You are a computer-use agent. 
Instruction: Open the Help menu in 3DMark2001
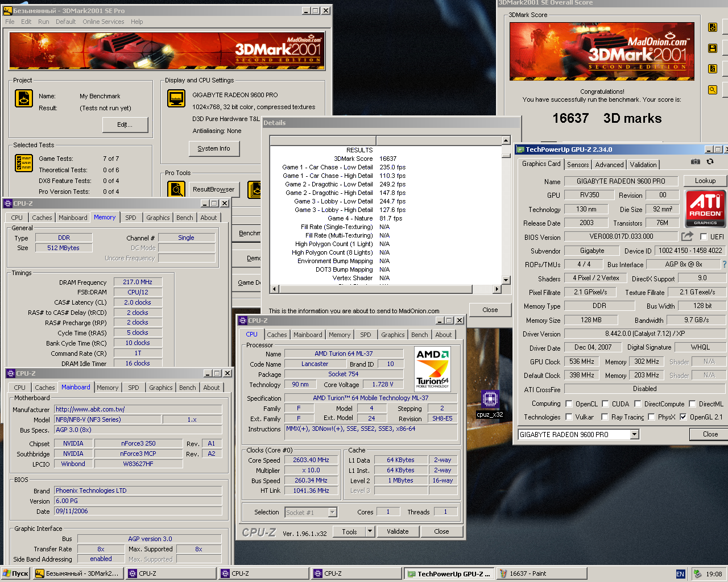click(137, 22)
